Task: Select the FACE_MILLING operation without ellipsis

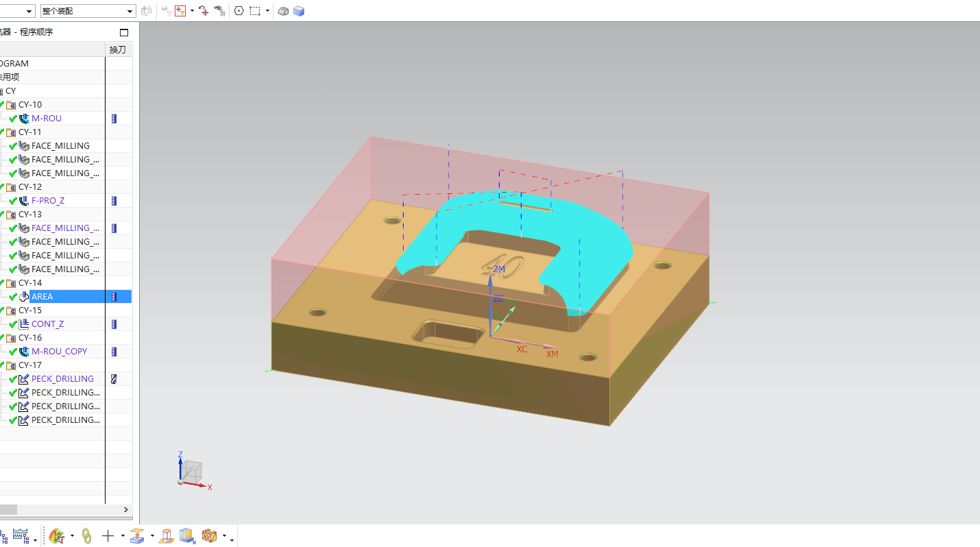Action: tap(60, 146)
